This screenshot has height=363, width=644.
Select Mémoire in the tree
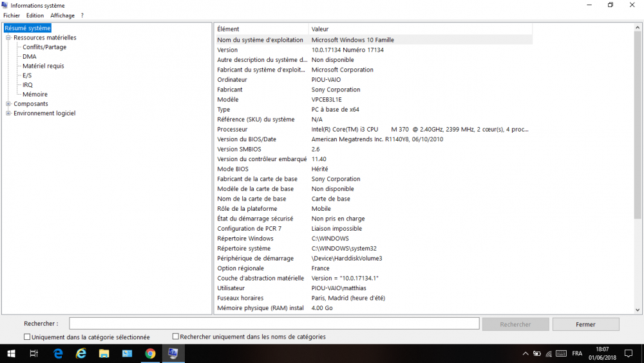[x=35, y=94]
